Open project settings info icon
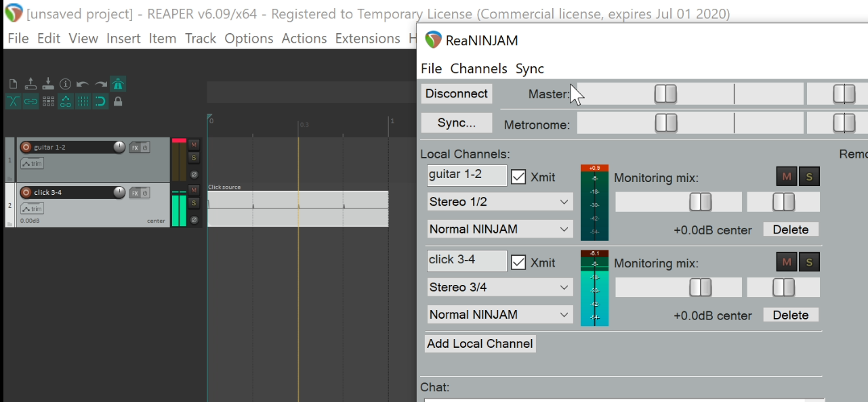The image size is (868, 402). pyautogui.click(x=65, y=84)
